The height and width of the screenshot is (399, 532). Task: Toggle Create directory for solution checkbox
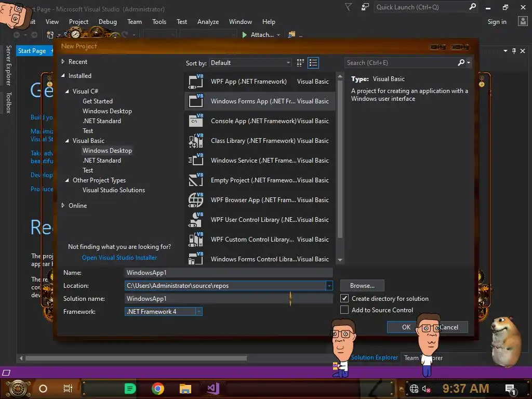[x=344, y=299]
